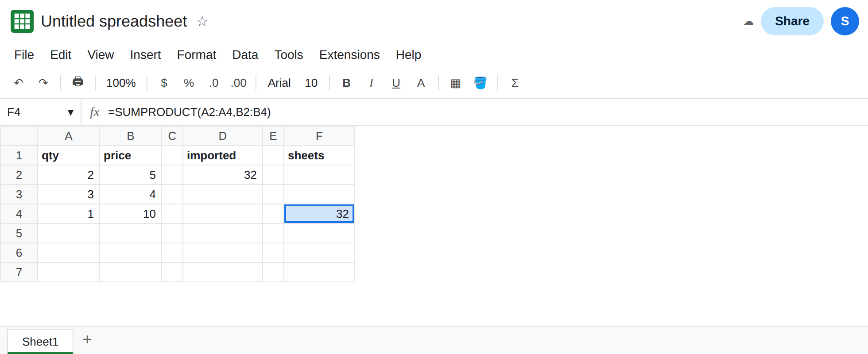Image resolution: width=868 pixels, height=354 pixels.
Task: Open the fill color bucket
Action: click(480, 83)
